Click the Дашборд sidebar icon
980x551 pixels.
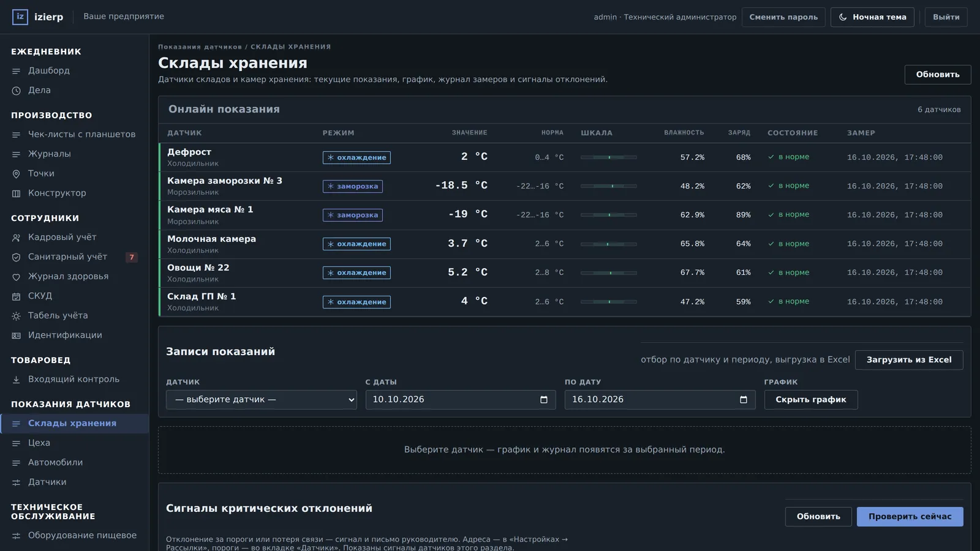(x=17, y=71)
